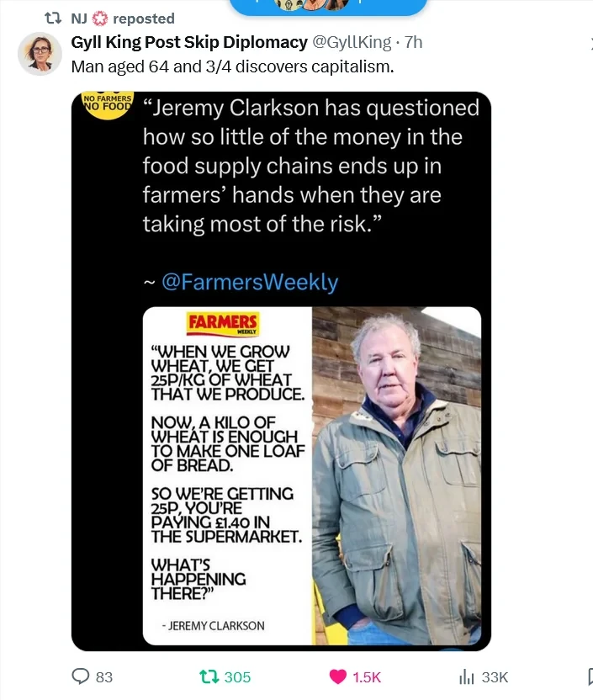Open Gyll King's profile avatar
593x700 pixels.
point(40,54)
